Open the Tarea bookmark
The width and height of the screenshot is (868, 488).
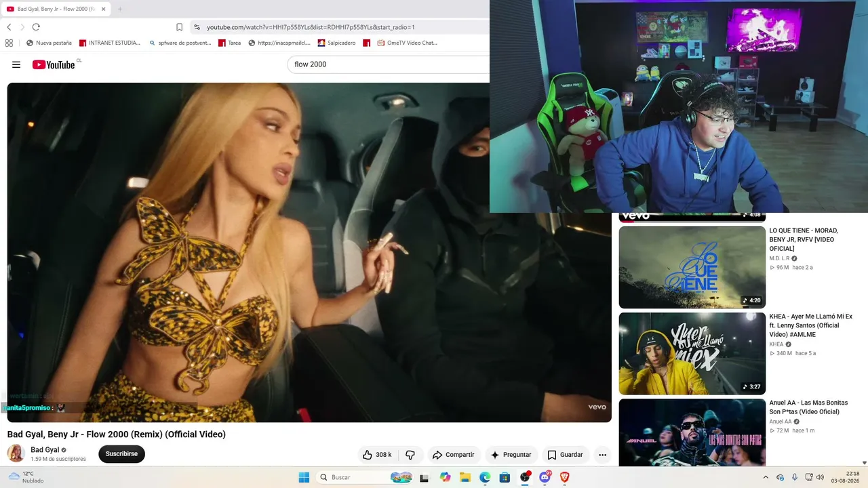[229, 43]
